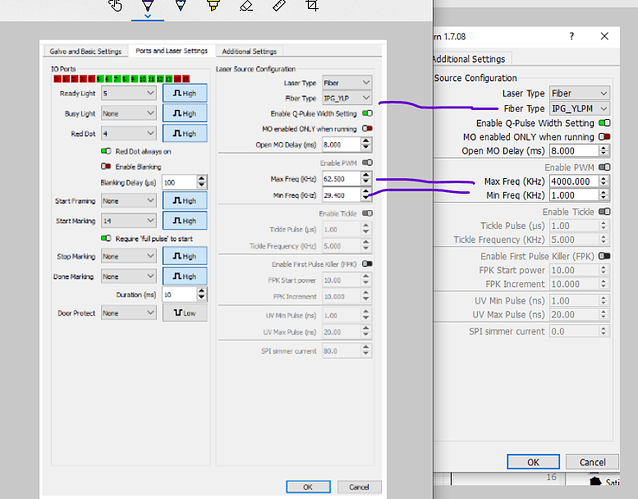Click the Blanking Delay field showing 100
Image resolution: width=638 pixels, height=499 pixels.
coord(179,182)
